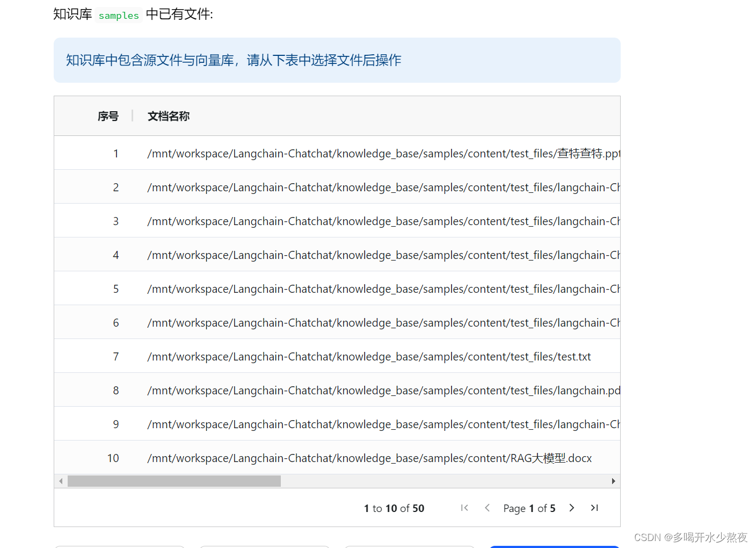Screen dimensions: 756x548
Task: Go to the previous page arrow
Action: 487,508
